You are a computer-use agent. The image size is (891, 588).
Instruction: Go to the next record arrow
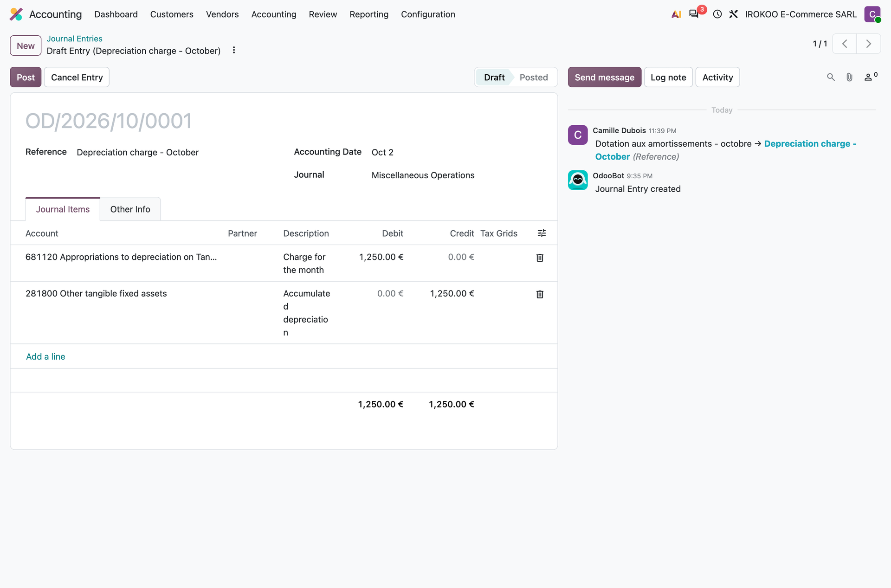pos(869,44)
